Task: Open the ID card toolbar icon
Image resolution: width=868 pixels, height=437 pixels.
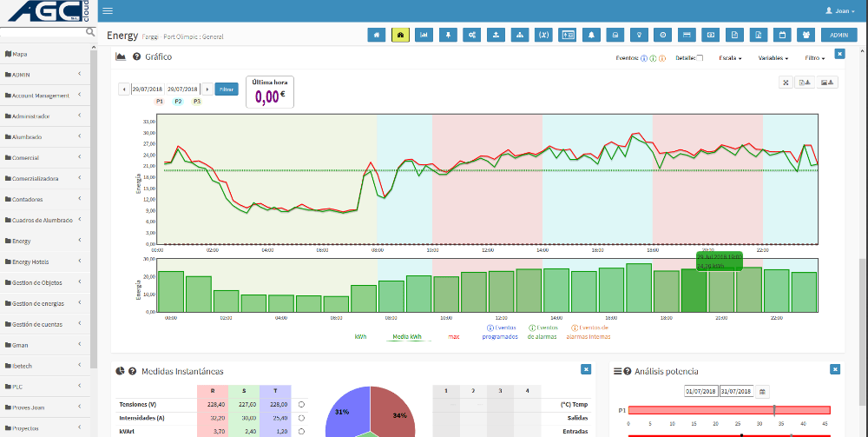Action: point(568,35)
